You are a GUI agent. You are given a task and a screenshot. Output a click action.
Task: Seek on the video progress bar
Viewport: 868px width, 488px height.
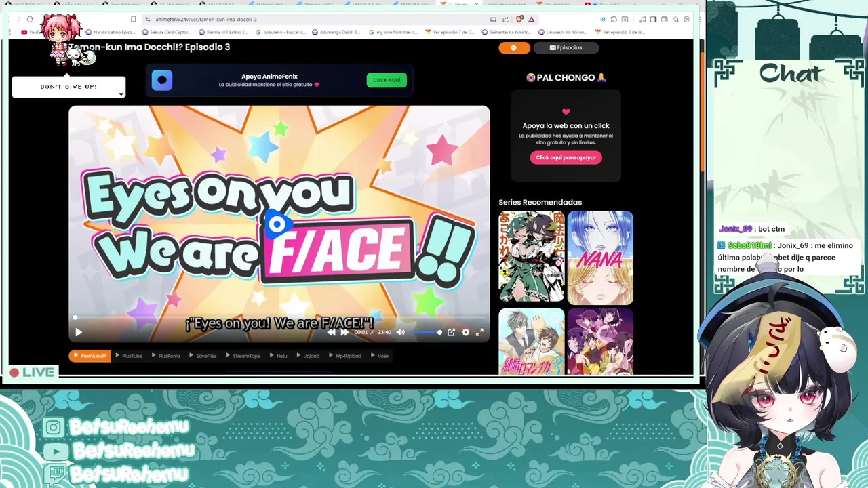(279, 317)
